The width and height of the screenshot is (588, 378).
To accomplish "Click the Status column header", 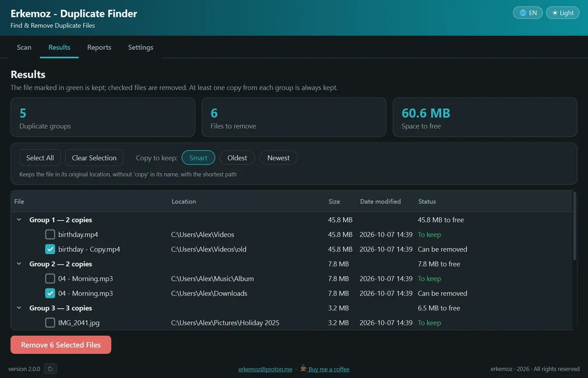I will coord(427,202).
